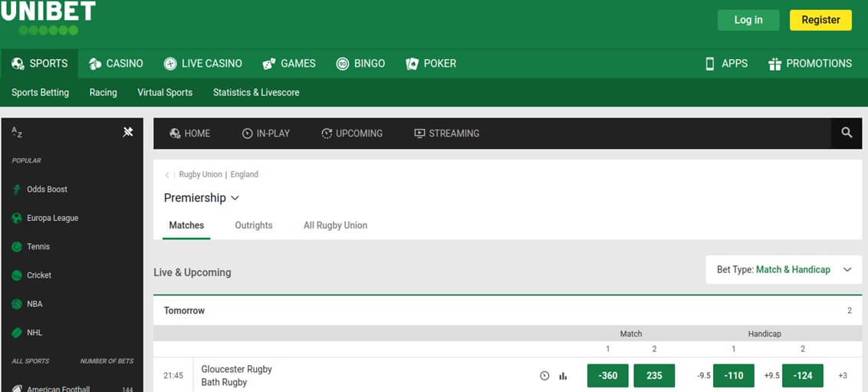Viewport: 868px width, 392px height.
Task: Click the Odds Boost icon
Action: (17, 189)
